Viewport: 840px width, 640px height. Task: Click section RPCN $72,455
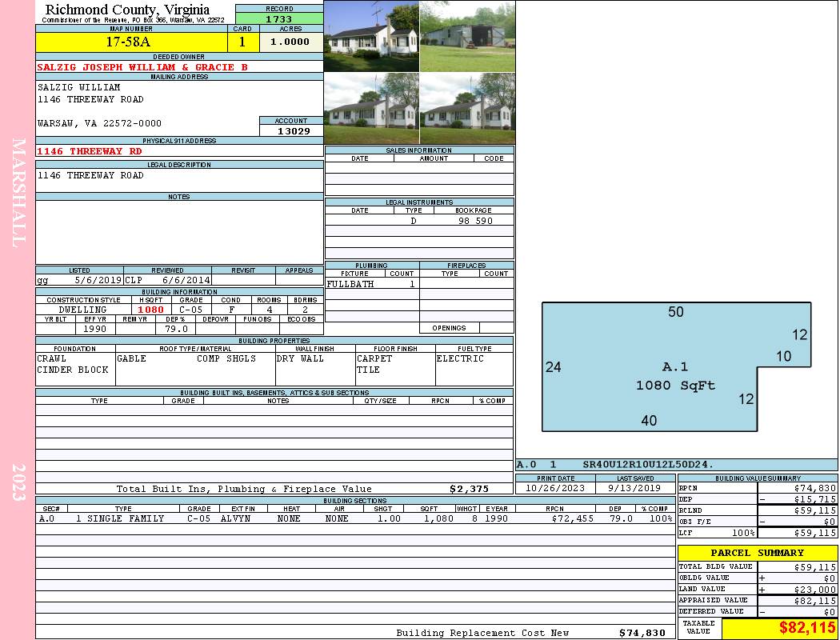pyautogui.click(x=572, y=518)
